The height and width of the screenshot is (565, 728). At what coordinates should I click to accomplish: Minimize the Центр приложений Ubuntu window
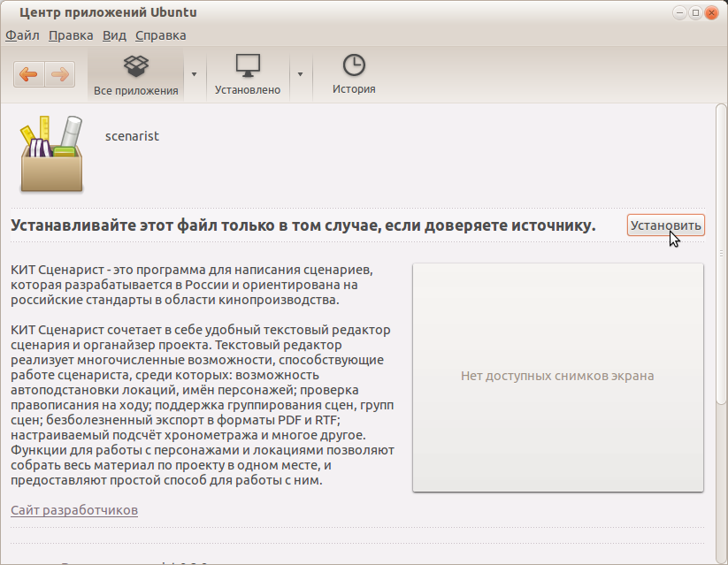click(679, 12)
